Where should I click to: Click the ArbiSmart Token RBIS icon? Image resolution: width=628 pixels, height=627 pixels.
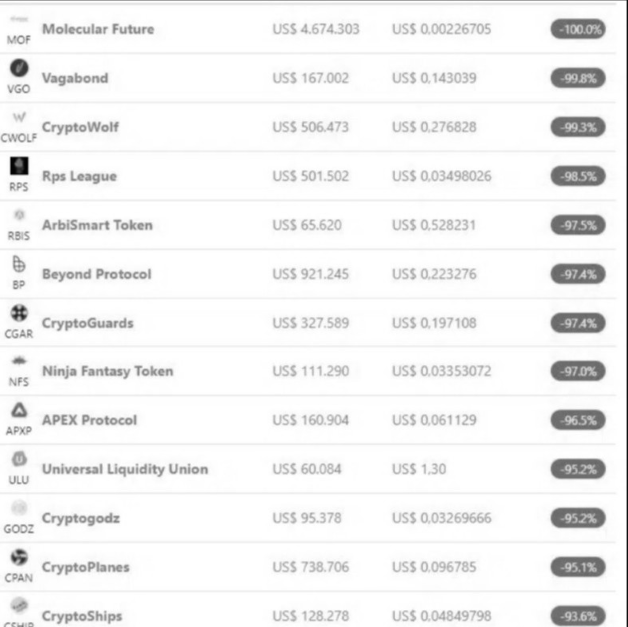click(18, 215)
